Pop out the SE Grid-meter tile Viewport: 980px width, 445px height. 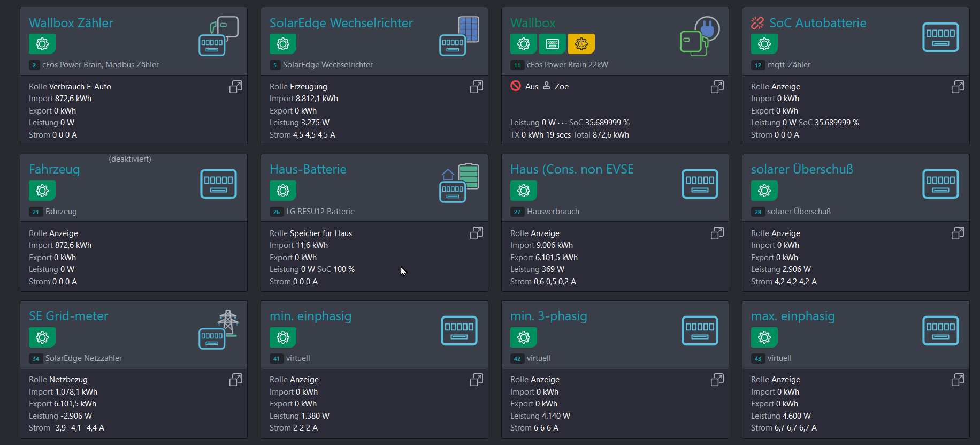236,380
